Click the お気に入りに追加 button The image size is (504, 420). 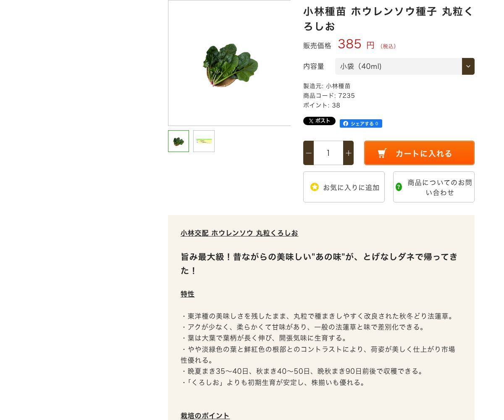pyautogui.click(x=344, y=187)
